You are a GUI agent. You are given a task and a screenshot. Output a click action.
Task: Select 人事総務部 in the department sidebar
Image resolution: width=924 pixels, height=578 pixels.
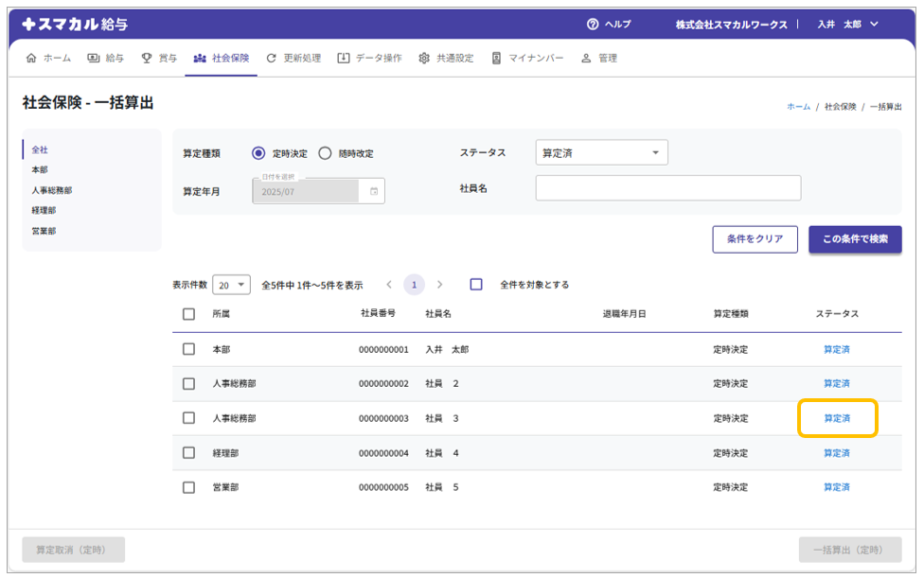52,190
